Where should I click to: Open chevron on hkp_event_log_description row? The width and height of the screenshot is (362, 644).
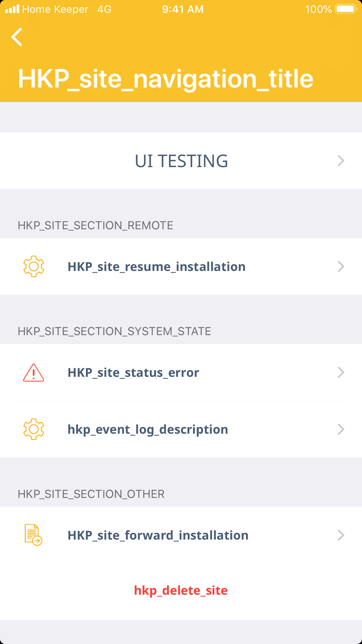pyautogui.click(x=341, y=429)
